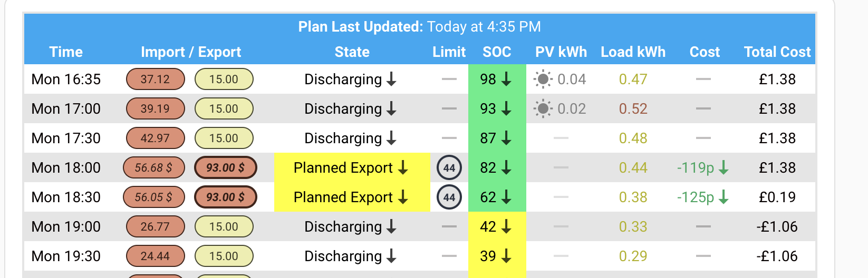Click the down arrow next to SOC 98
This screenshot has height=278, width=868.
[506, 79]
